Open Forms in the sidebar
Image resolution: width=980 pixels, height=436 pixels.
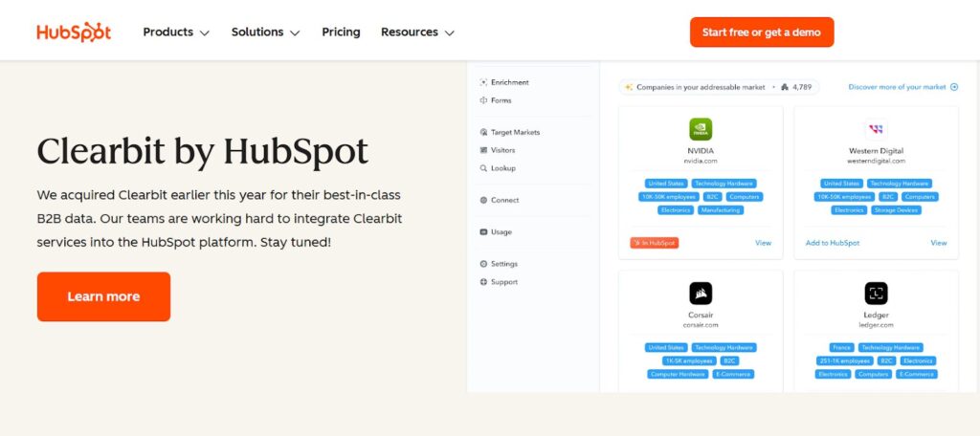click(x=501, y=100)
